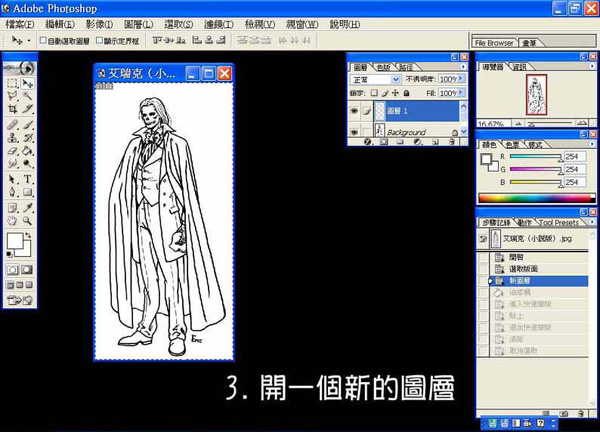Open the 檔案(F) menu
Viewport: 600px width, 432px height.
tap(20, 24)
